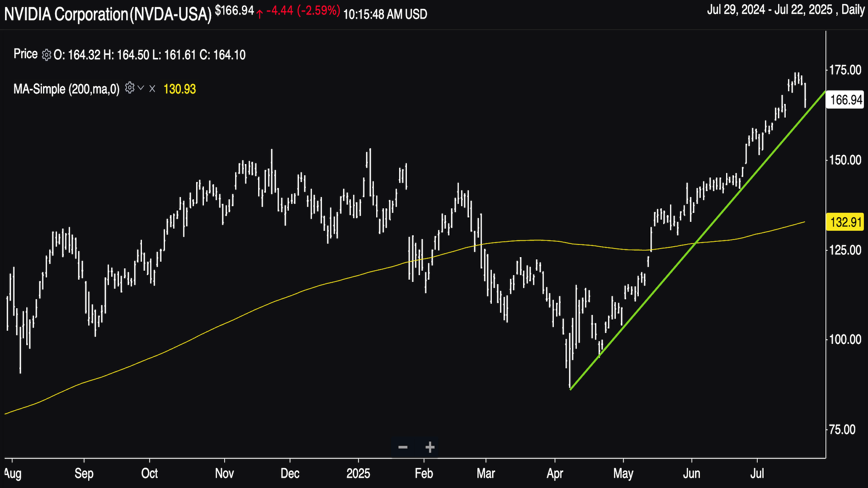Click the Apr label on time axis
Screen dimensions: 868x488
555,474
